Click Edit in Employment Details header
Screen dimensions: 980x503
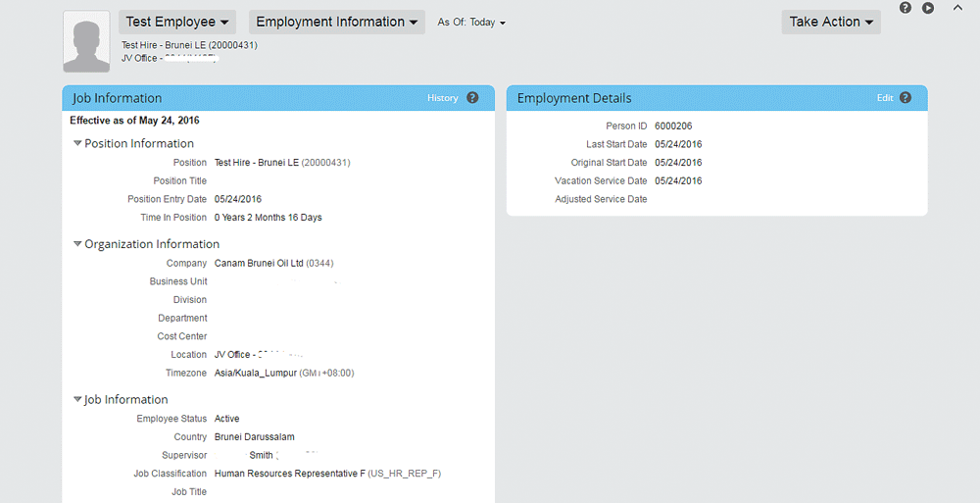[x=885, y=98]
